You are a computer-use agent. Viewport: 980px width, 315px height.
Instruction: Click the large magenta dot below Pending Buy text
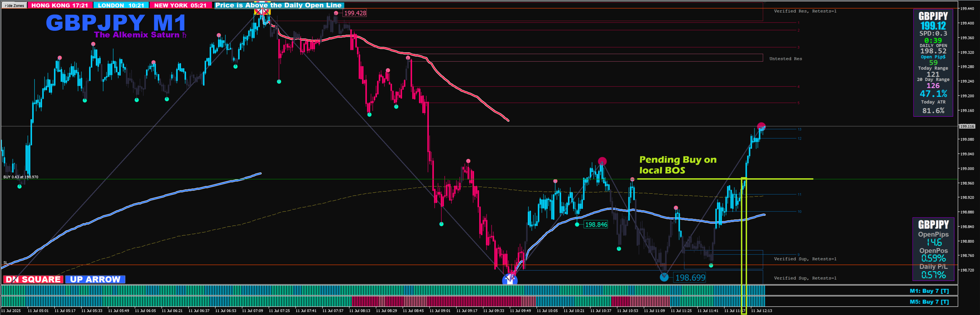(602, 161)
